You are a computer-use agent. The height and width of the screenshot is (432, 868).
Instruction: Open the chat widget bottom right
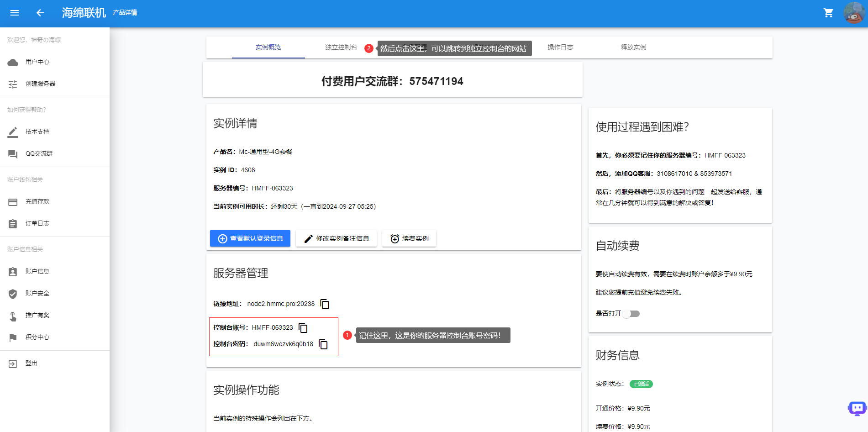point(856,409)
